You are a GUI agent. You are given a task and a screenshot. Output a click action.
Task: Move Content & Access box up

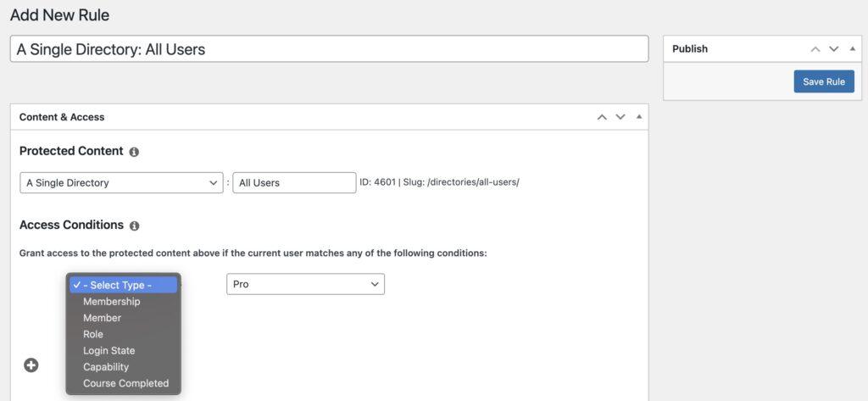[602, 117]
